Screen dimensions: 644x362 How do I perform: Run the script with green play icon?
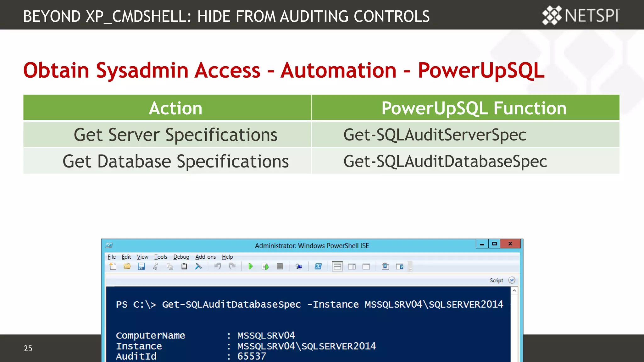tap(251, 266)
